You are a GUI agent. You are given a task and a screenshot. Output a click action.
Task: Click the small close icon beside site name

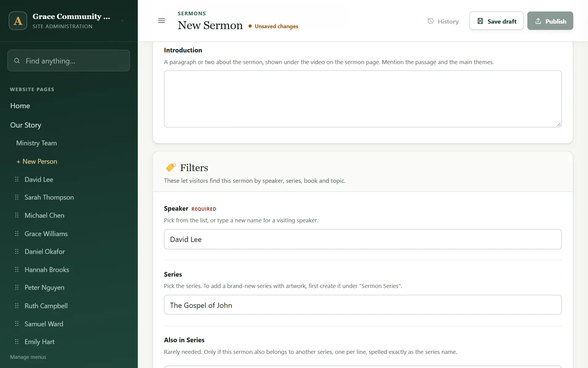pyautogui.click(x=123, y=21)
